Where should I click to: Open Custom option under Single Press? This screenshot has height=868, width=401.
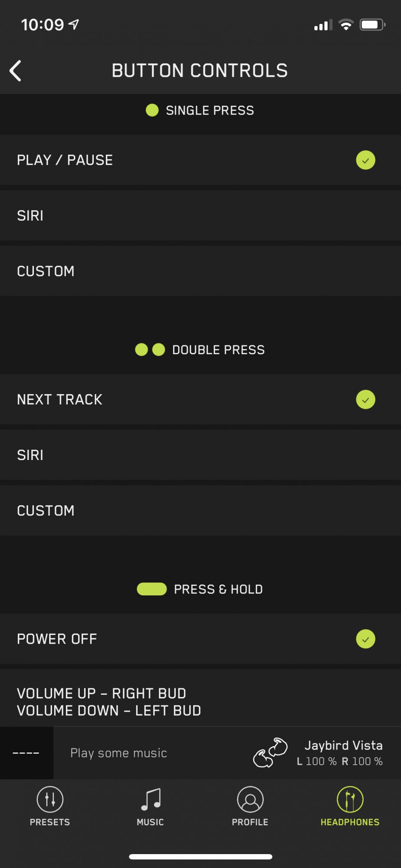(200, 271)
